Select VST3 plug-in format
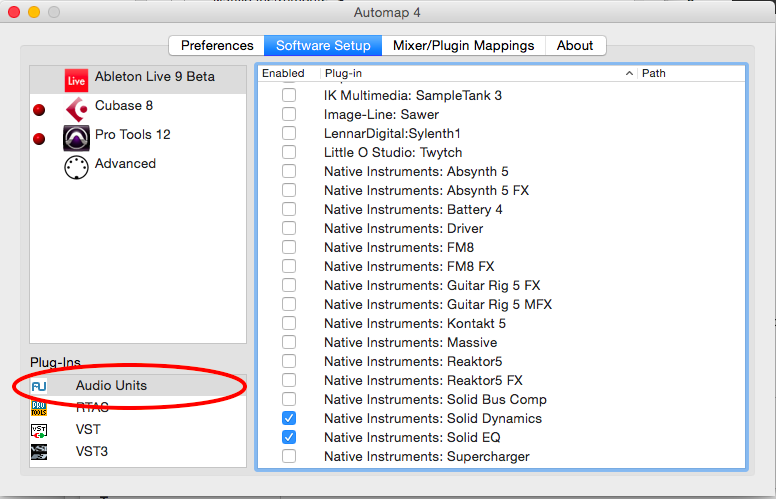 (x=138, y=451)
